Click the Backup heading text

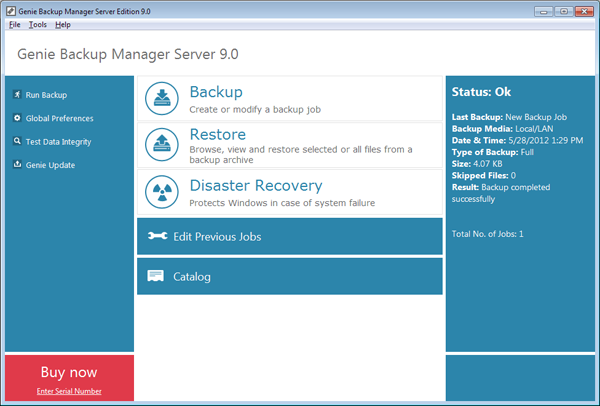pos(216,92)
